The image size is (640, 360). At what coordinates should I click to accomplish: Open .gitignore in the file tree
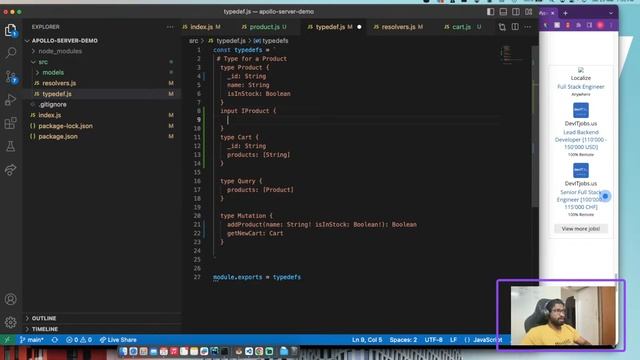click(53, 104)
